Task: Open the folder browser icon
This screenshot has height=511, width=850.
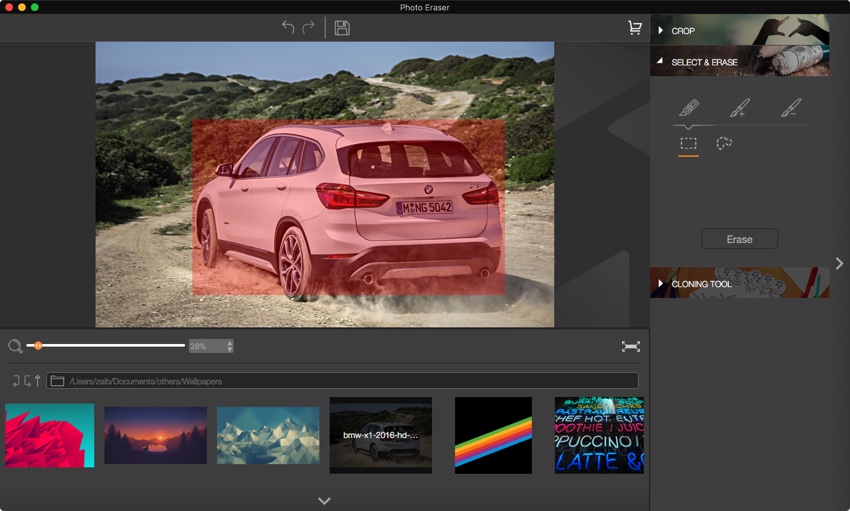Action: (x=57, y=381)
